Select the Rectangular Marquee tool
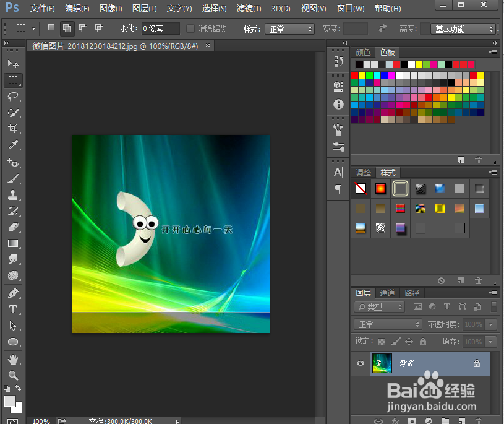Viewport: 504px width, 424px height. click(13, 80)
